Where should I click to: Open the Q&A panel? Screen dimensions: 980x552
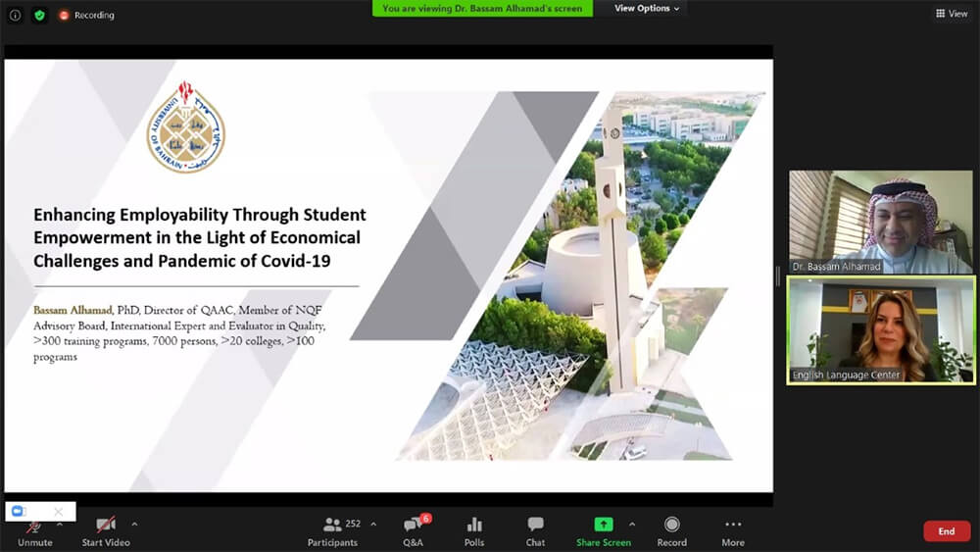point(413,530)
